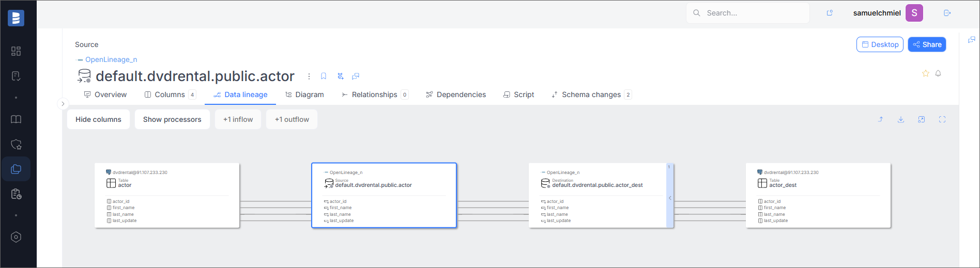Open the hexagon settings icon in sidebar
The height and width of the screenshot is (268, 980).
pos(16,237)
